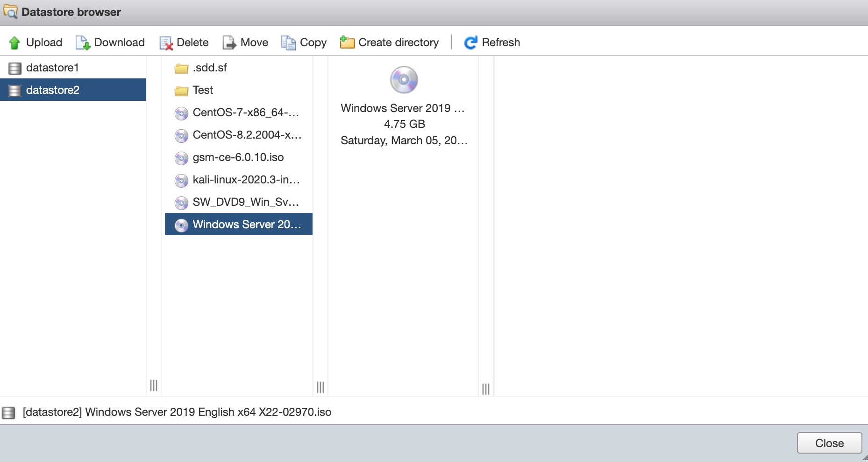The image size is (868, 462).
Task: Click the Test folder icon
Action: 181,91
